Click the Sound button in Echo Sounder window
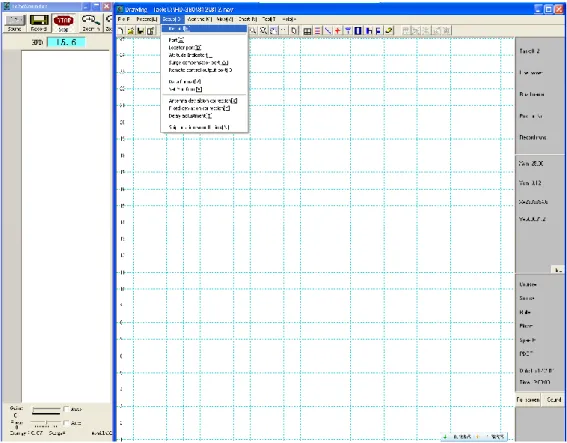The image size is (567, 443). [x=14, y=23]
